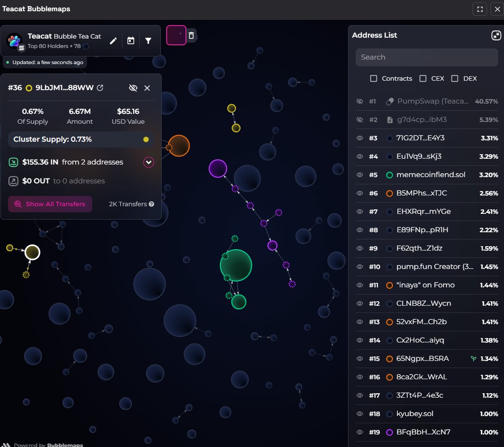
Task: Click the Teacat paw token logo
Action: [x=14, y=40]
